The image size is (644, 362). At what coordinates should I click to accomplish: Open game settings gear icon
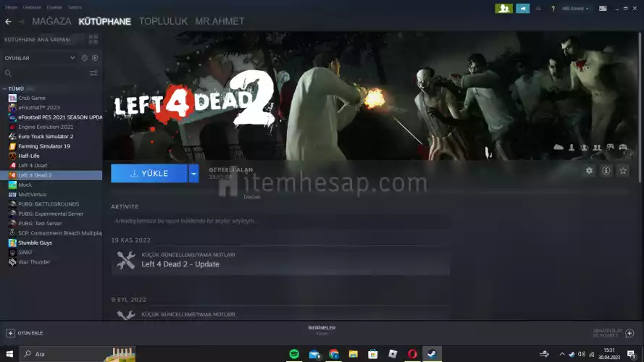pos(589,171)
